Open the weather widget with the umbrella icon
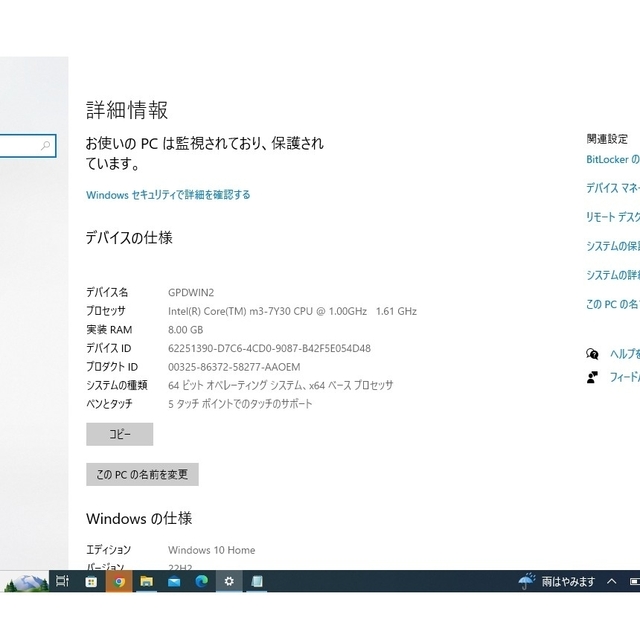Screen dimensions: 640x640 (x=527, y=581)
